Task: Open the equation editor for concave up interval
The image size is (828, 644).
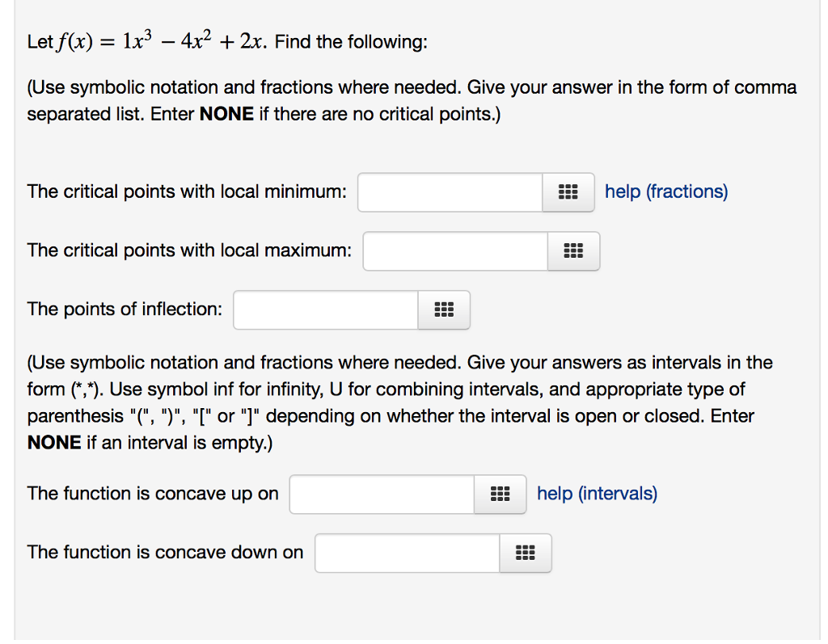Action: point(500,494)
